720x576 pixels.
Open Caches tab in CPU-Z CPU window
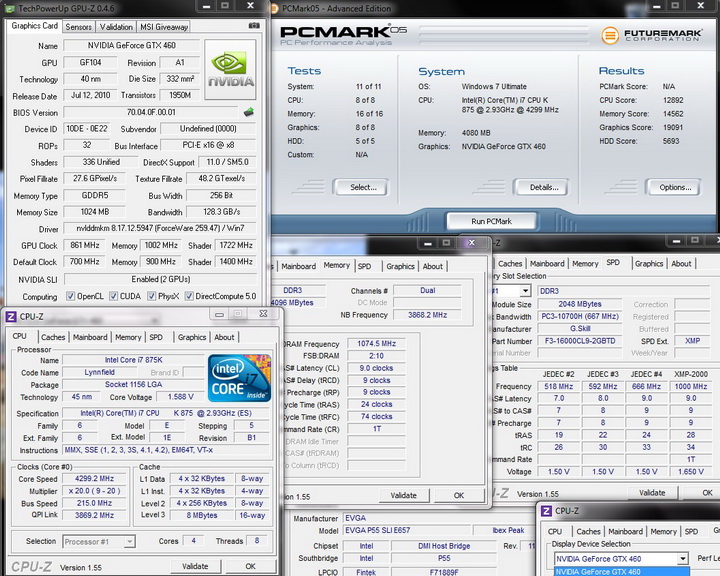(53, 337)
